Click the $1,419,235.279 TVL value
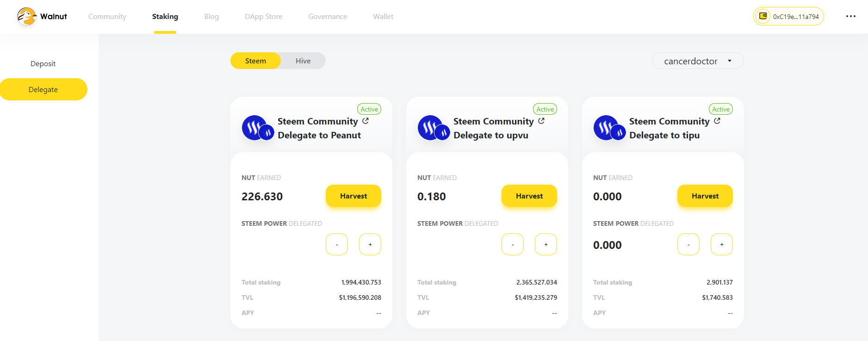Image resolution: width=868 pixels, height=341 pixels. click(536, 298)
